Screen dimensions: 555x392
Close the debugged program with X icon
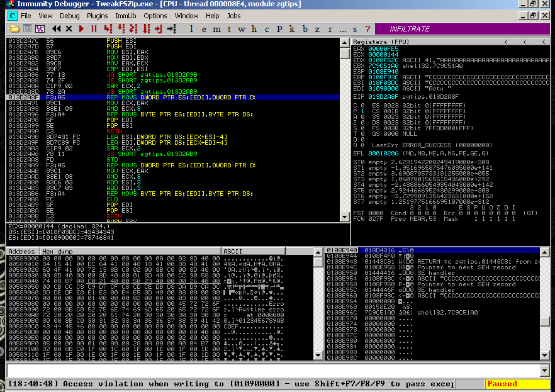point(69,29)
